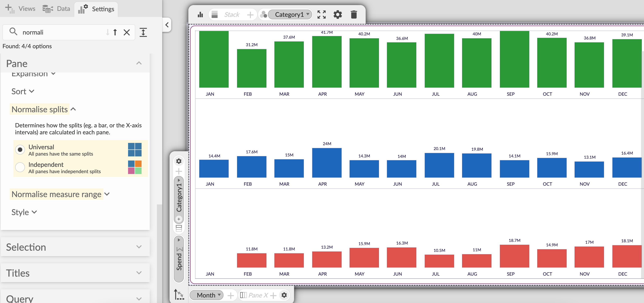
Task: Open the Month dropdown on the X-axis
Action: tap(206, 295)
